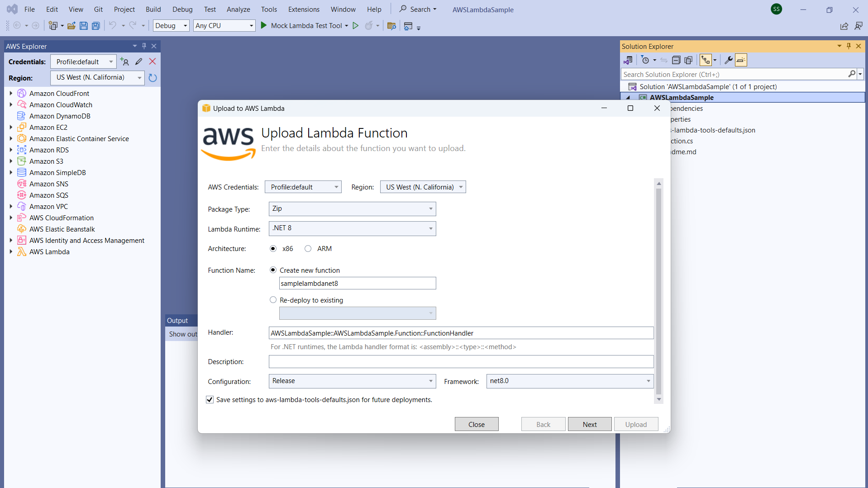Open the Extensions menu
Viewport: 868px width, 488px height.
click(x=303, y=9)
